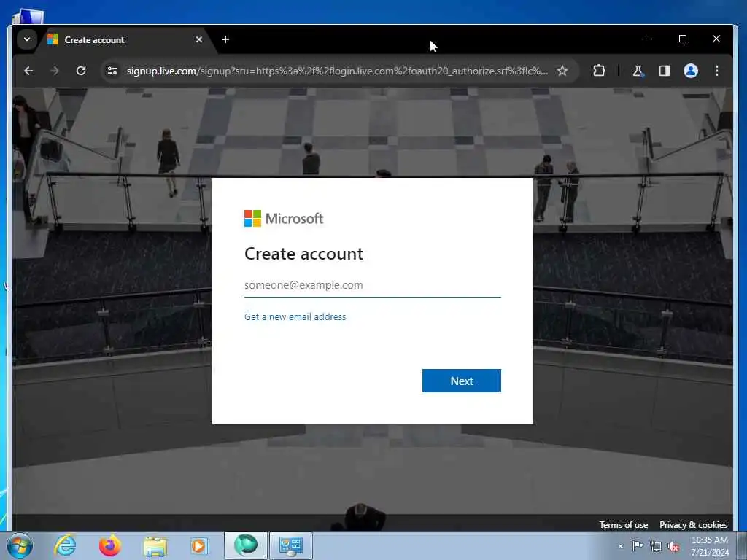Close the Create account tab

click(x=198, y=39)
